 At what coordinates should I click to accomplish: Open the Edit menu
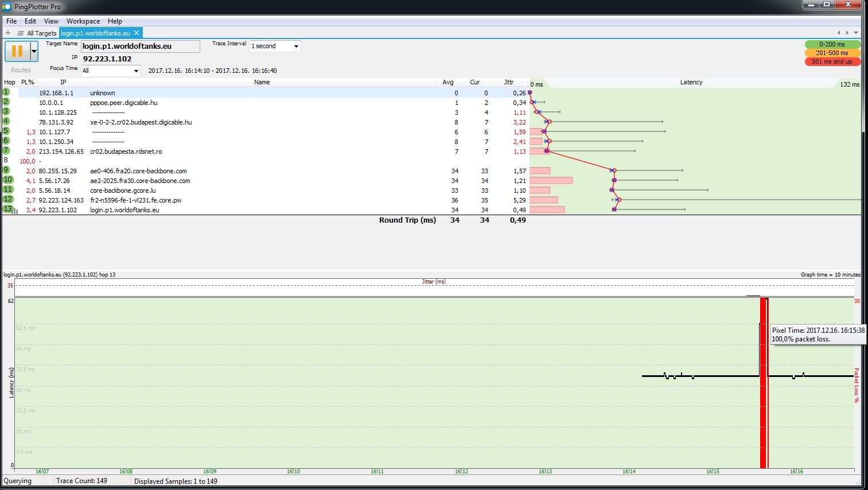pos(30,21)
